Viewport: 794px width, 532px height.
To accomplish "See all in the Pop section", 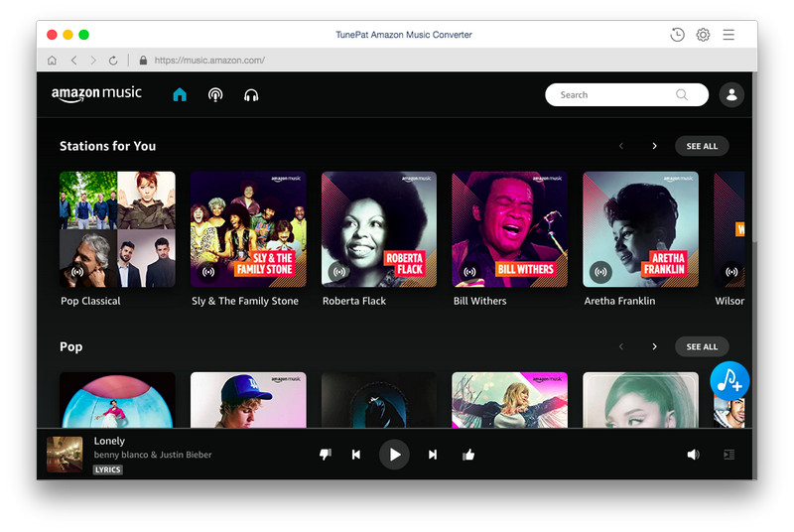I will (702, 346).
